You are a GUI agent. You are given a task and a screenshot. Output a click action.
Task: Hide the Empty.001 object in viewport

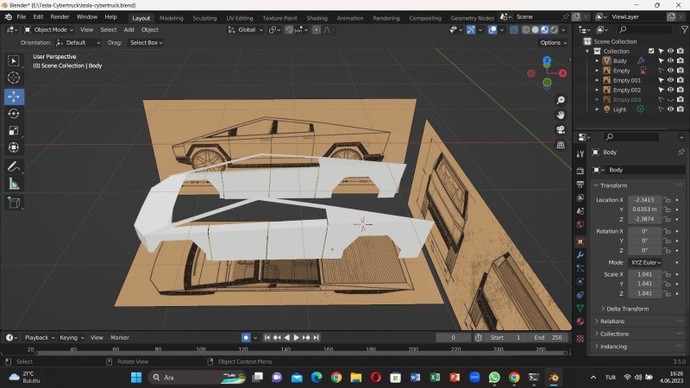pyautogui.click(x=671, y=80)
